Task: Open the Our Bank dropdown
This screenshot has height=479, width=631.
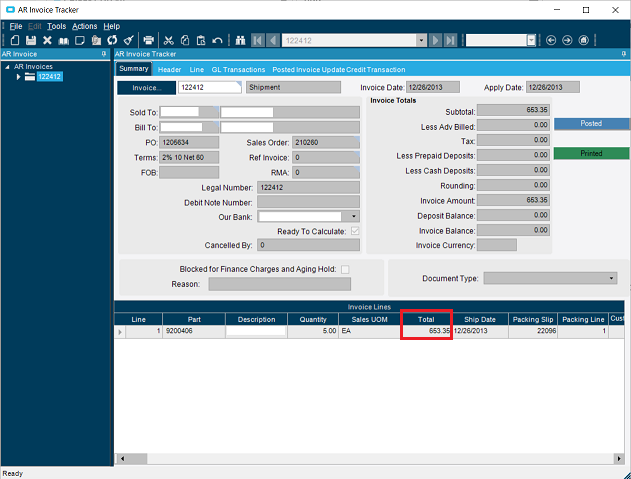Action: coord(353,217)
